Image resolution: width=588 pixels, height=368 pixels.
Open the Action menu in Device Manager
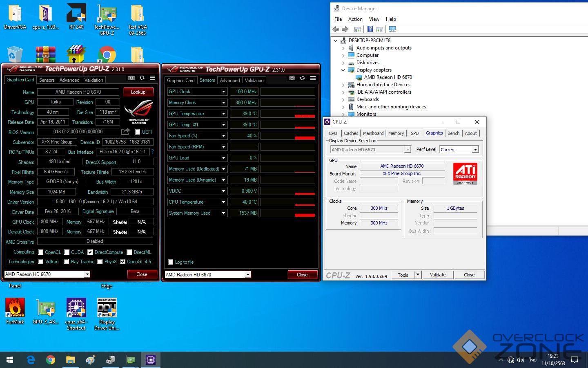(x=355, y=19)
